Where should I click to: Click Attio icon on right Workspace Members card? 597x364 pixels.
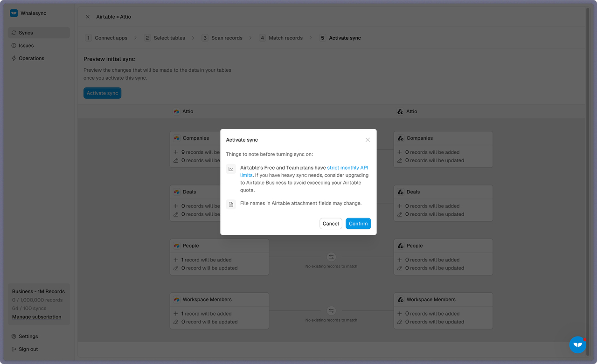(x=400, y=300)
